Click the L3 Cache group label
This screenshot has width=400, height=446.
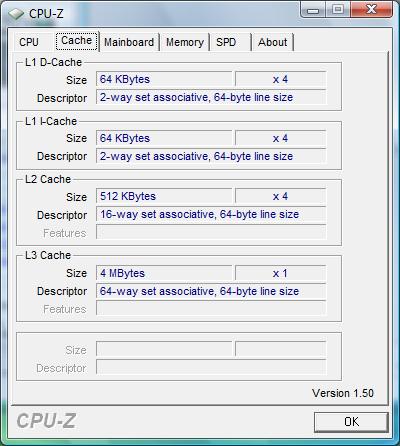[48, 255]
